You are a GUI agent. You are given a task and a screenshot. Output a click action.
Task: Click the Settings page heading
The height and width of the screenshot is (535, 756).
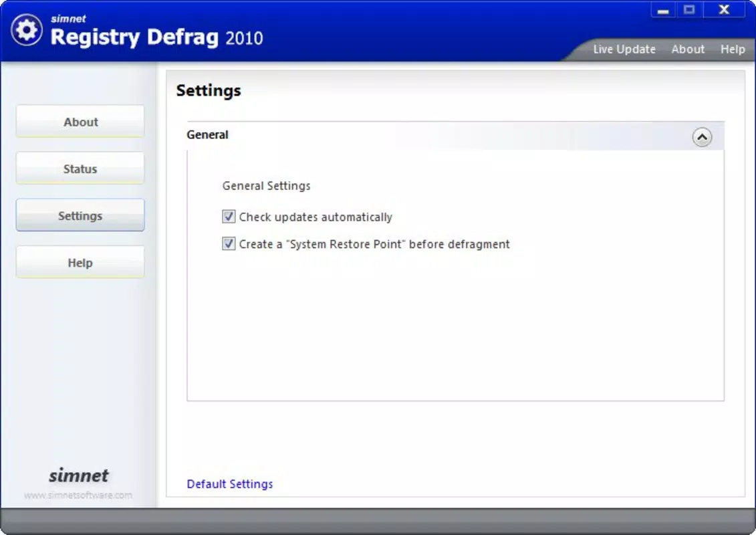[209, 90]
